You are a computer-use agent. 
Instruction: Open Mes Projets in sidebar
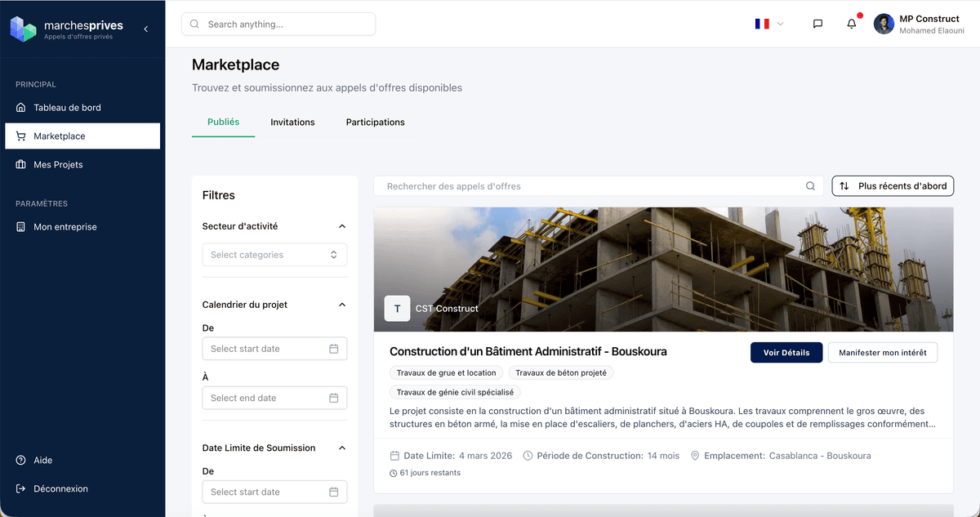(x=58, y=165)
